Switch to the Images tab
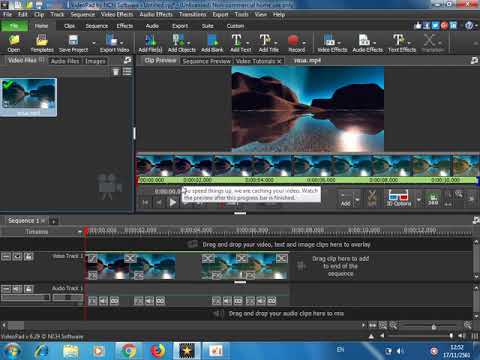This screenshot has width=480, height=360. pyautogui.click(x=95, y=61)
